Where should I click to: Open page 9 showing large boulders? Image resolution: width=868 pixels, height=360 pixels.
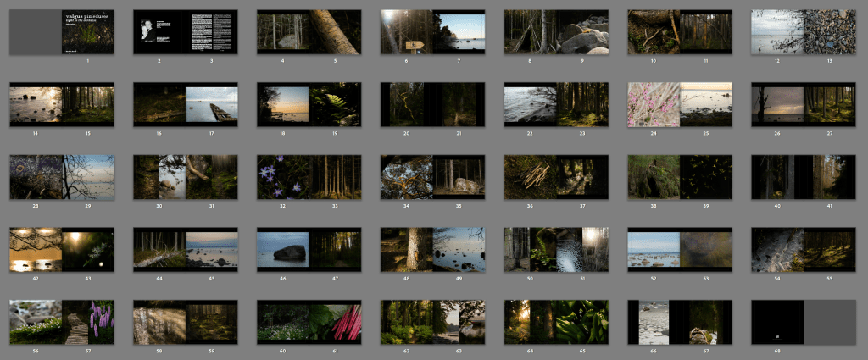582,32
